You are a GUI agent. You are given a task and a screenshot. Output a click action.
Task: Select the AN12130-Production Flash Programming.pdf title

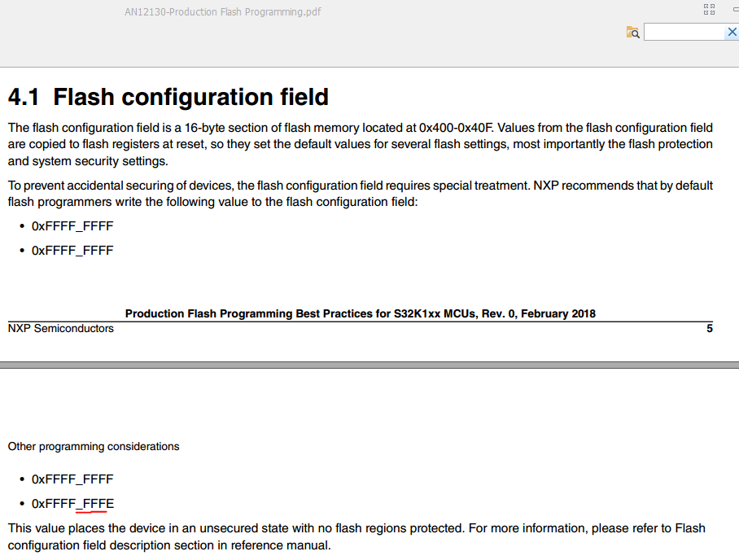point(222,11)
